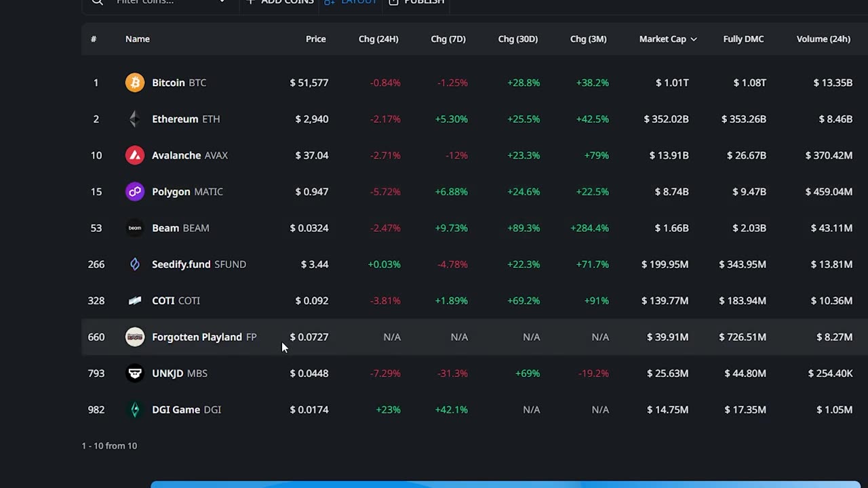Click the Seedify.fund price $ 3.44
This screenshot has height=488, width=868.
coord(315,264)
